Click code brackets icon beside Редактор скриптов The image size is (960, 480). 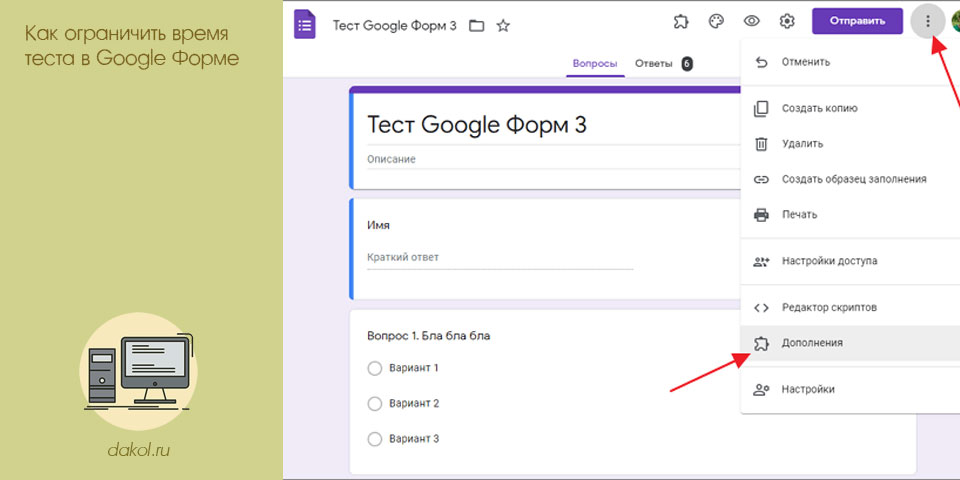761,307
